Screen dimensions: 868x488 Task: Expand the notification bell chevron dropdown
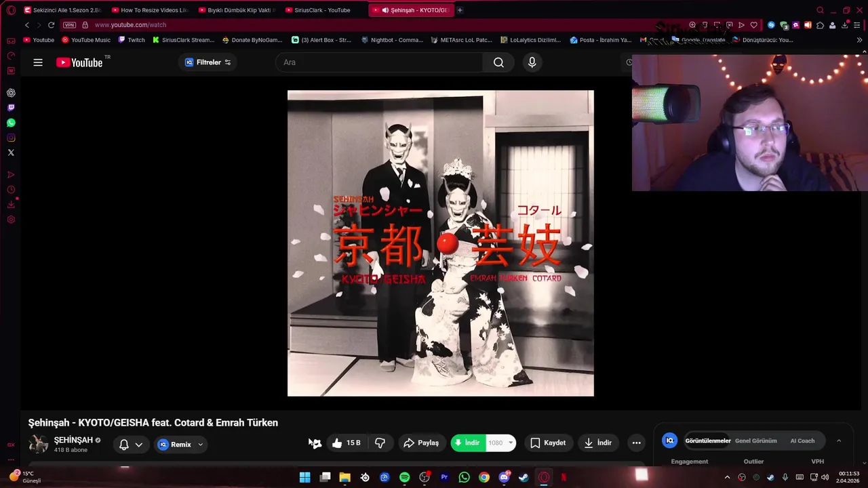139,445
